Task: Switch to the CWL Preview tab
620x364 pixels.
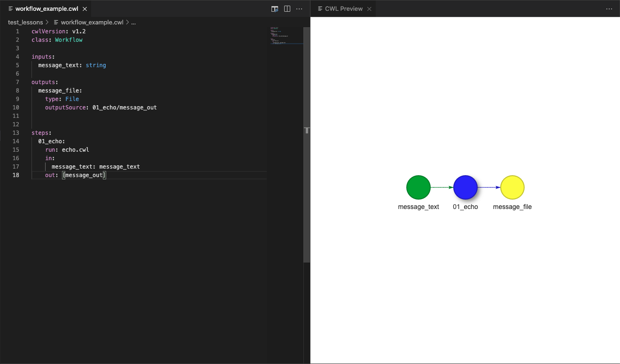Action: coord(344,9)
